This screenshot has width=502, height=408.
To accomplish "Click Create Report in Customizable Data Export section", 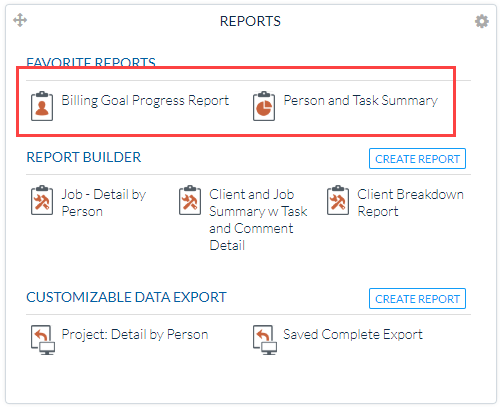I will pos(417,299).
